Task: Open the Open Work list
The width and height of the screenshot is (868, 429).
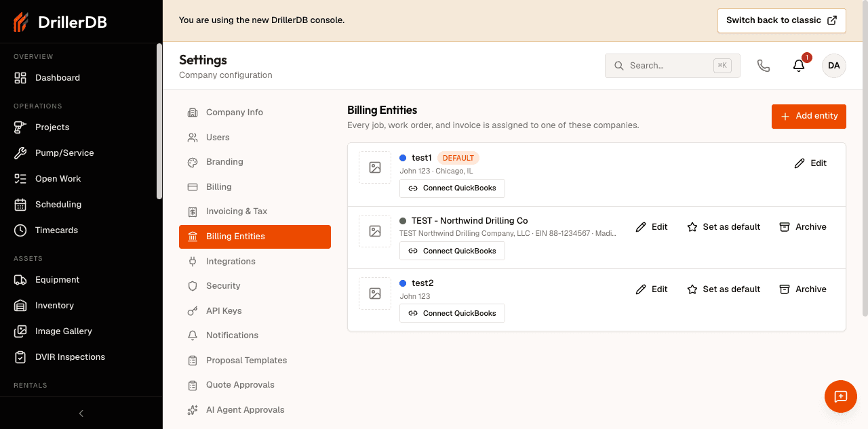Action: pos(81,179)
